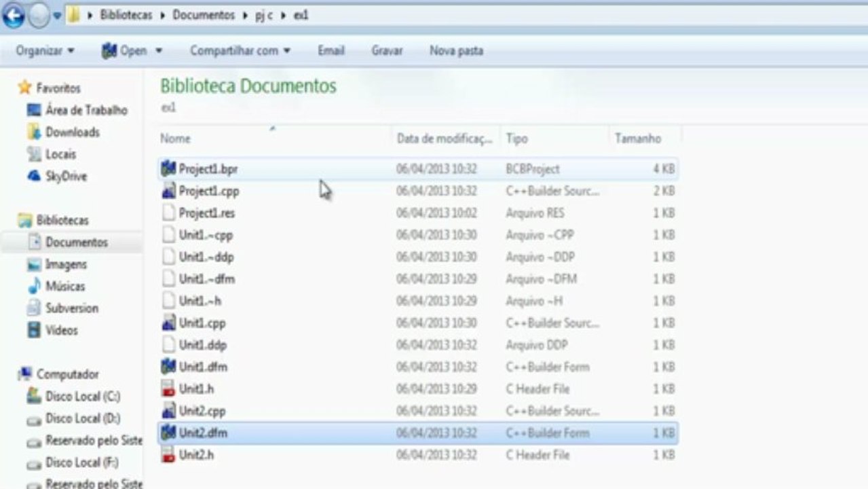Screen dimensions: 868x489
Task: Click the Área de Trabalho icon
Action: click(x=34, y=110)
